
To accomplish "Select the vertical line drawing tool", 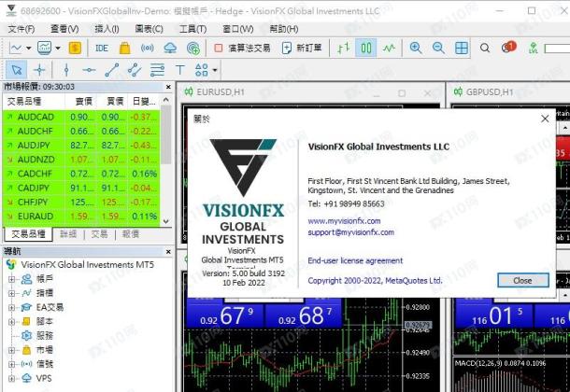I will [x=66, y=70].
